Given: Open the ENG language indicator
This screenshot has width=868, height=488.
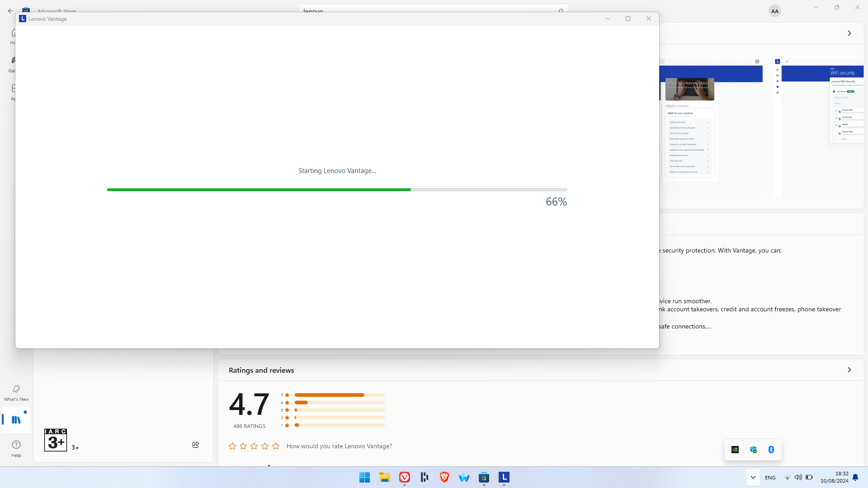Looking at the screenshot, I should [x=770, y=478].
